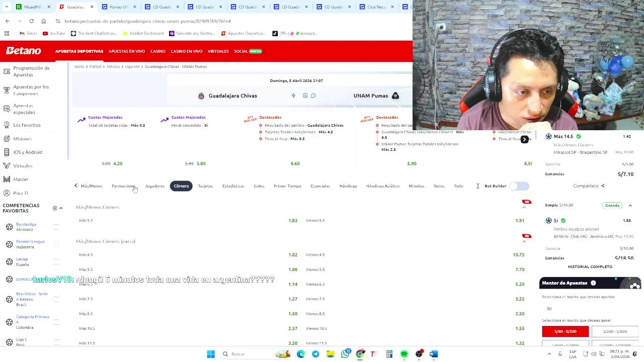Viewport: 644px width, 362px height.
Task: Click the Compártelo share icon
Action: [602, 186]
